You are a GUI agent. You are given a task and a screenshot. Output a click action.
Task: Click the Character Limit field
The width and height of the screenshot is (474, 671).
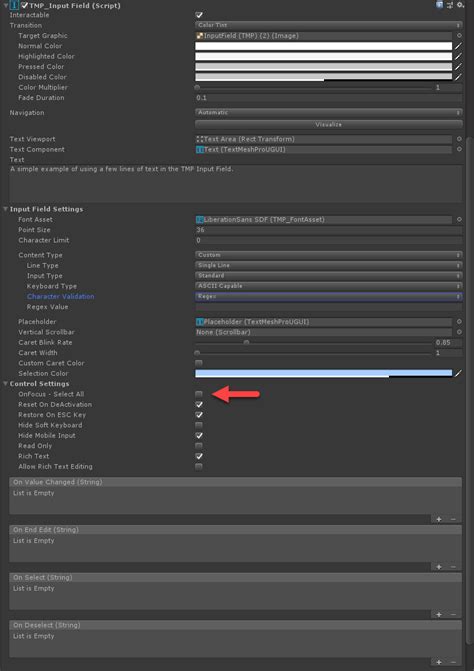click(x=329, y=240)
